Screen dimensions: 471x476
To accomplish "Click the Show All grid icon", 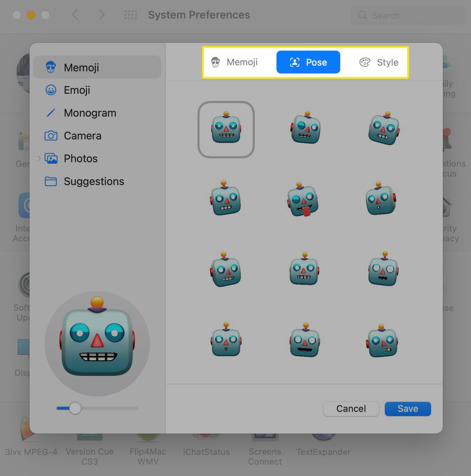I will tap(130, 15).
